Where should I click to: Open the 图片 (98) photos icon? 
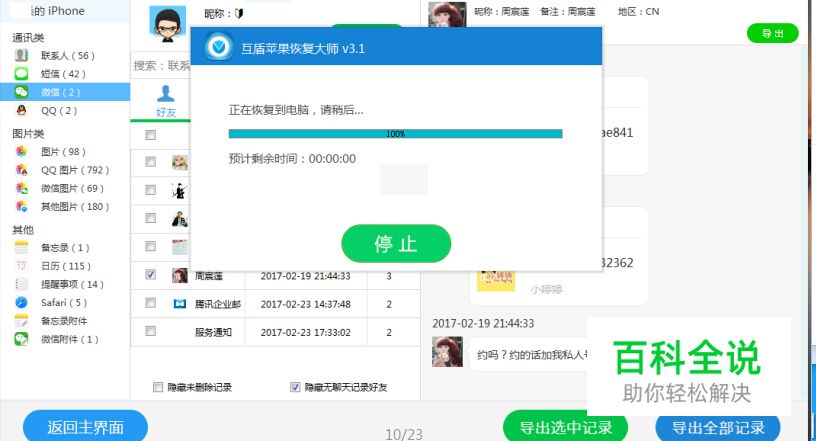click(x=21, y=151)
